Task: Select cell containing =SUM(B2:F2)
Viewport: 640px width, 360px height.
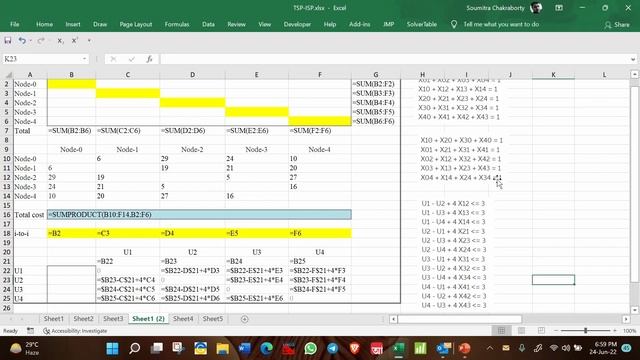Action: (376, 84)
